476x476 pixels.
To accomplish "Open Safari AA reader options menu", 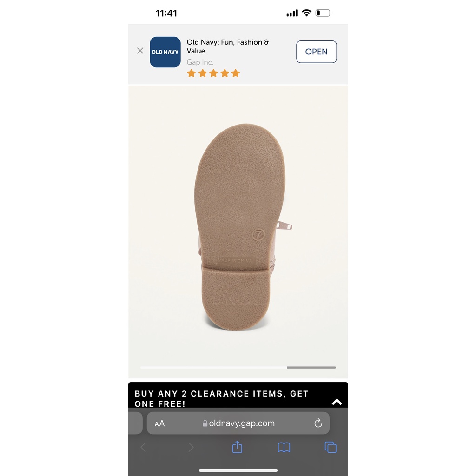I will 159,423.
